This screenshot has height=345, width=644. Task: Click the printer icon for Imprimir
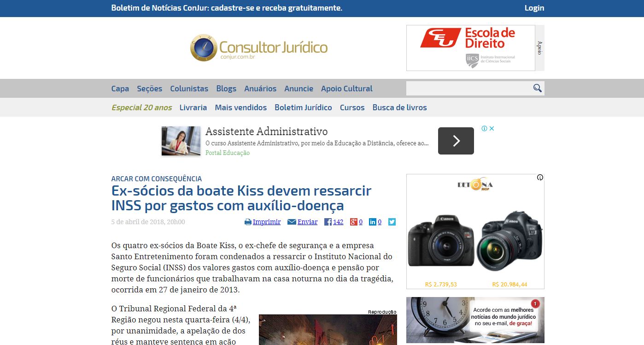pos(248,222)
